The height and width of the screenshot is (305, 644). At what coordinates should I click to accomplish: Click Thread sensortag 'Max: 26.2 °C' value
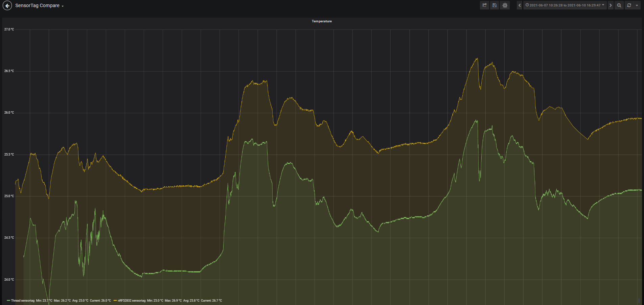62,301
